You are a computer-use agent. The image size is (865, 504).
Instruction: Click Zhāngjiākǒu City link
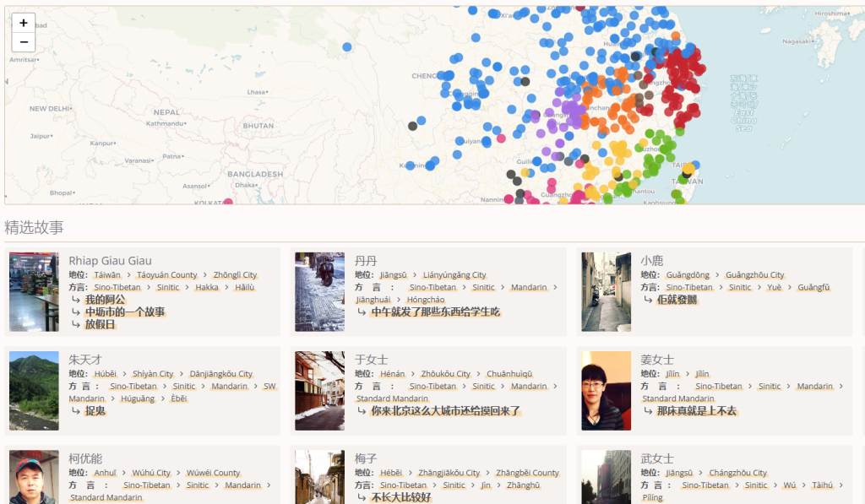[x=449, y=473]
